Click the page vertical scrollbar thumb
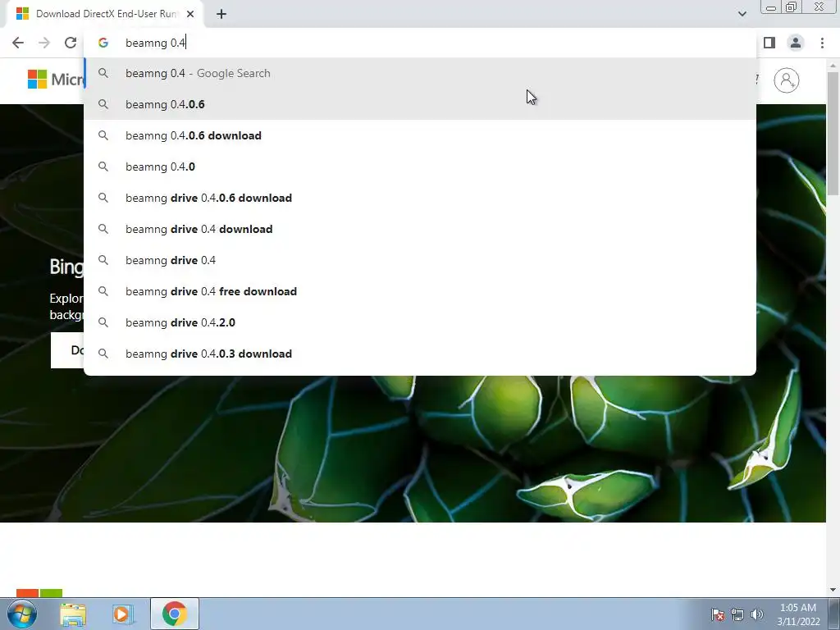This screenshot has height=630, width=840. pos(832,134)
